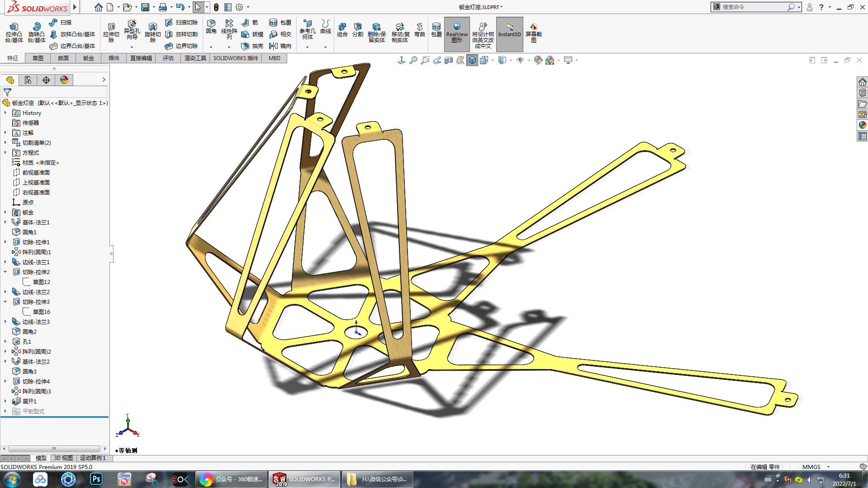
Task: Select the Sweep (扫描) feature tool
Action: pyautogui.click(x=60, y=23)
